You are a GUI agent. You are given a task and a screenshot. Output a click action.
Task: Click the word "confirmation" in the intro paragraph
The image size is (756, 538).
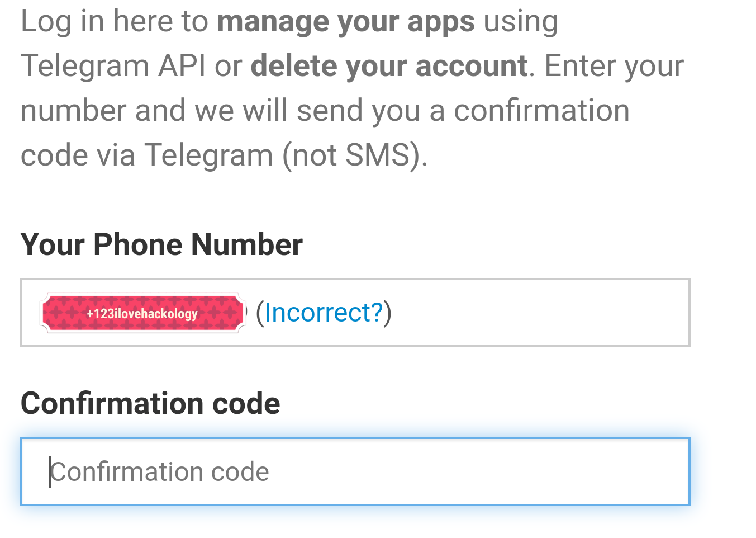click(541, 110)
